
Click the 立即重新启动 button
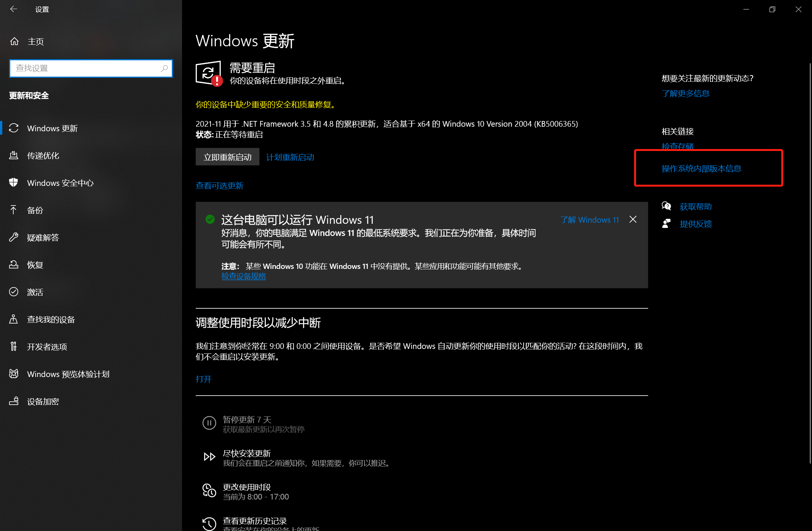227,157
